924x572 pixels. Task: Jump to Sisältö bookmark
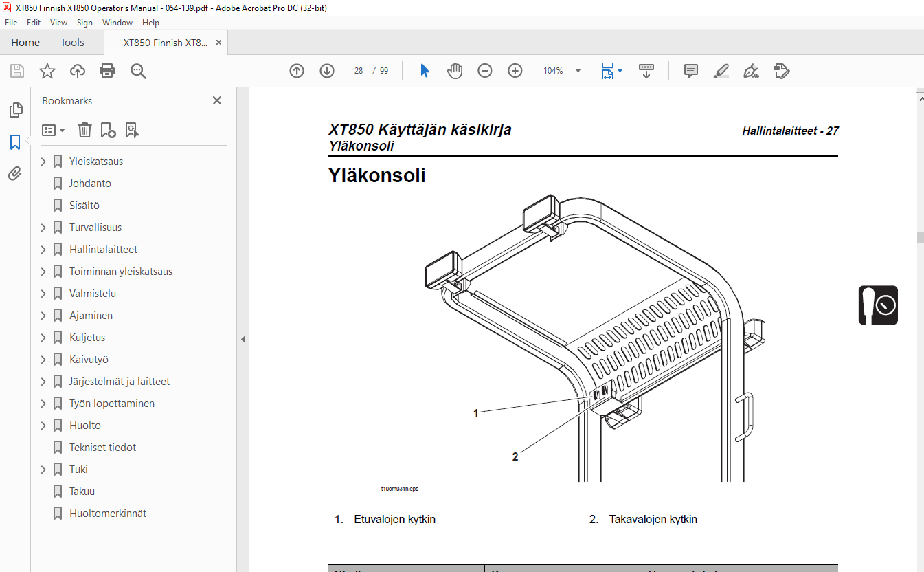[x=84, y=206]
